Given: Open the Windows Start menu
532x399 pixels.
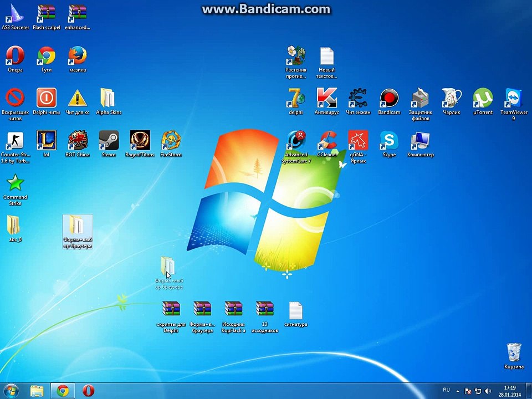Looking at the screenshot, I should tap(11, 391).
